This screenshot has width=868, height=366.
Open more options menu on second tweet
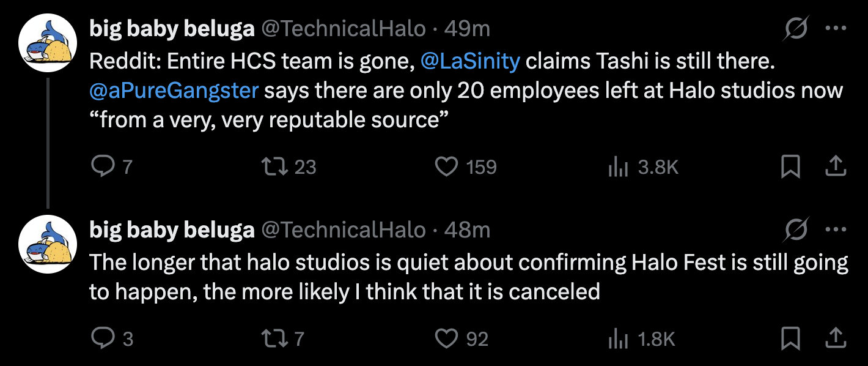coord(836,230)
